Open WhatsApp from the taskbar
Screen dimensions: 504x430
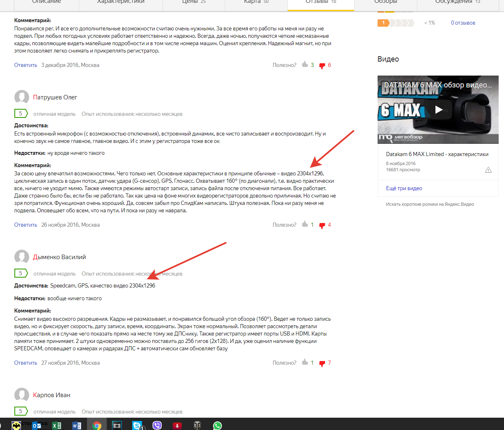click(x=218, y=425)
